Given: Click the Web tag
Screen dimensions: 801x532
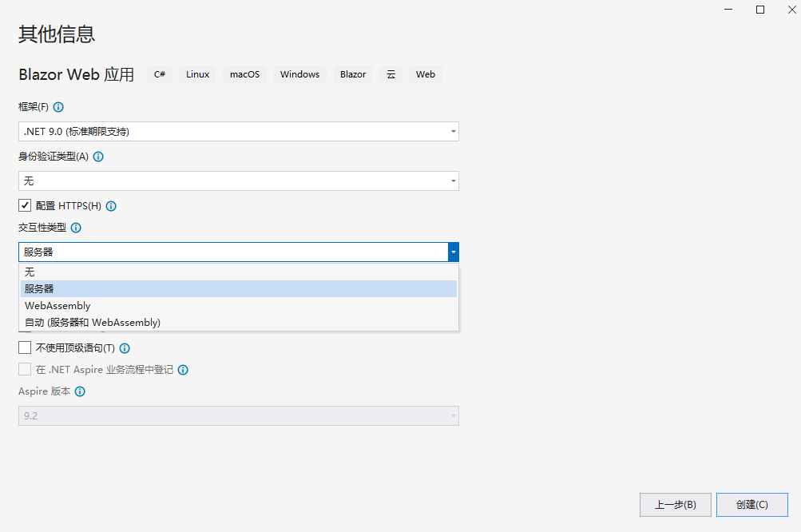Looking at the screenshot, I should [426, 74].
